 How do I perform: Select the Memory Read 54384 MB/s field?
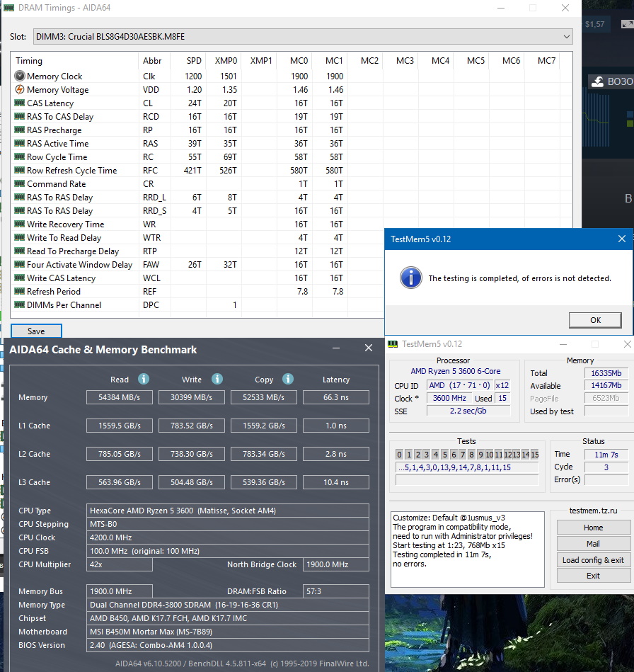point(120,398)
